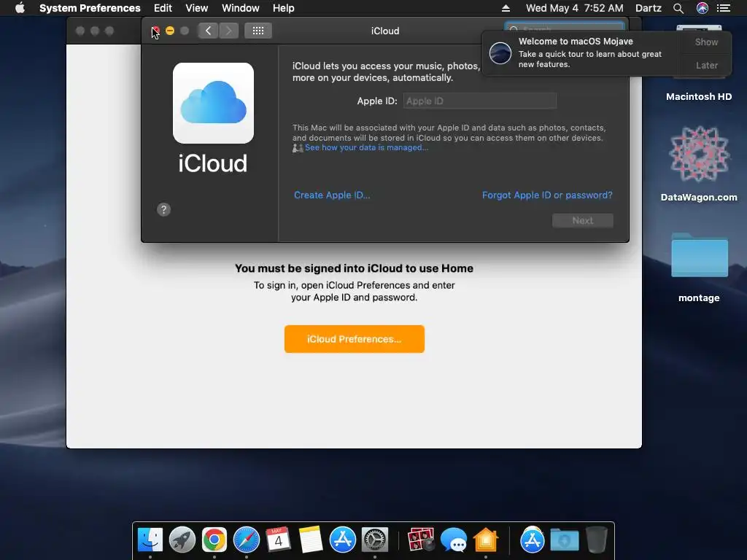Click Create Apple ID link
Image resolution: width=747 pixels, height=560 pixels.
coord(332,195)
